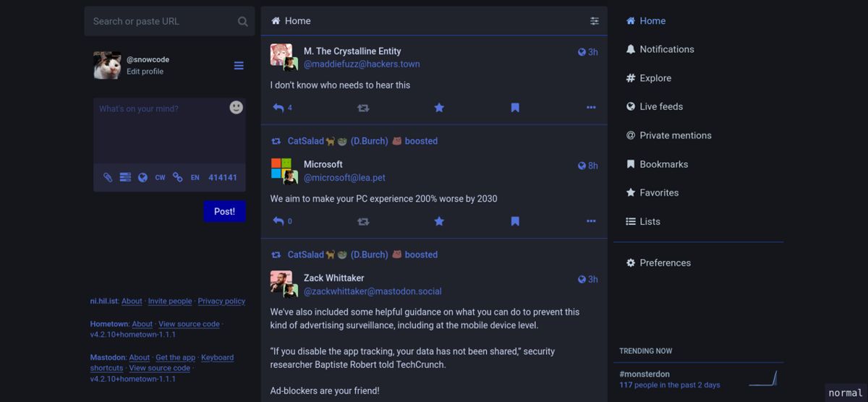Viewport: 868px width, 402px height.
Task: Open Bookmarks in navigation
Action: coord(657,164)
